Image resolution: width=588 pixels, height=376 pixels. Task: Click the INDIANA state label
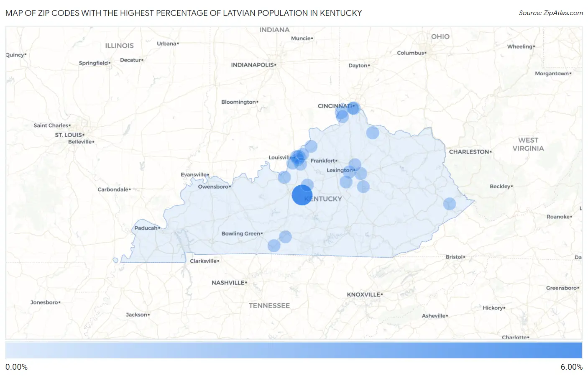click(x=274, y=30)
